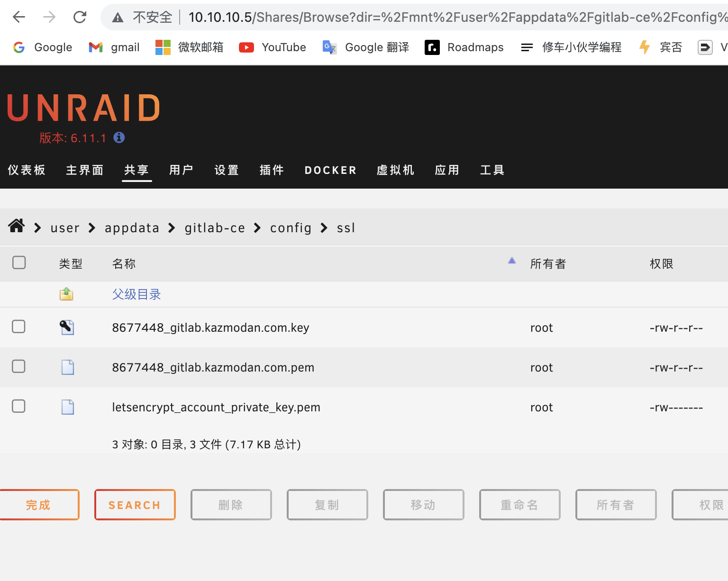This screenshot has width=728, height=581.
Task: Click the file name 8677448_gitlab.kazmodan.com.key
Action: pos(210,327)
